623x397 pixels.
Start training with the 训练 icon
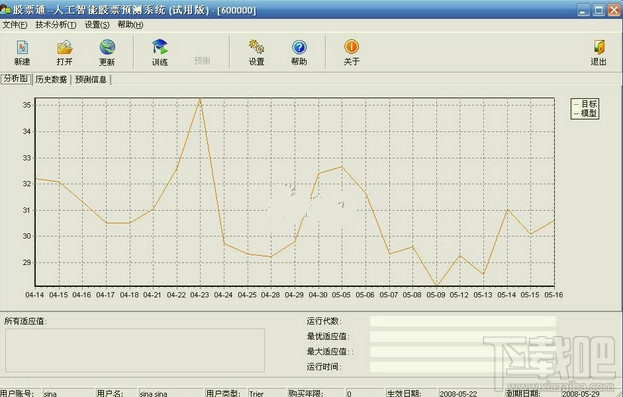(160, 47)
